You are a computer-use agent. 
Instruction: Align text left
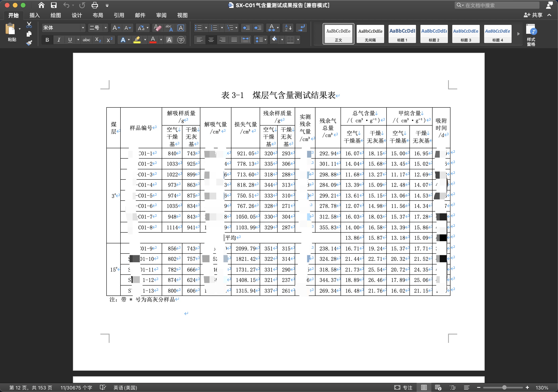pos(200,40)
